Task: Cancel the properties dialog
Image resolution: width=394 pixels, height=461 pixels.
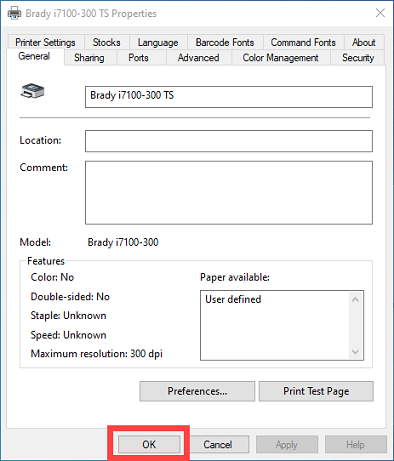Action: click(x=218, y=444)
